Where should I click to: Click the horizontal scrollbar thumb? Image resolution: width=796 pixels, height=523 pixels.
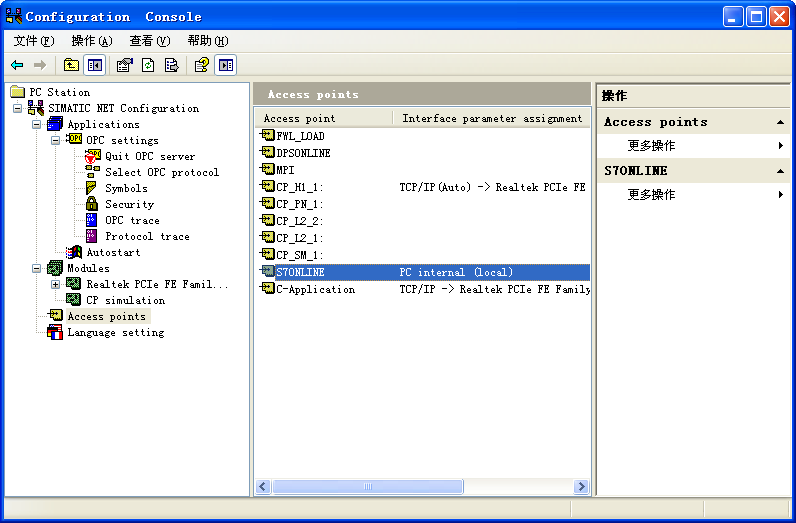[368, 486]
